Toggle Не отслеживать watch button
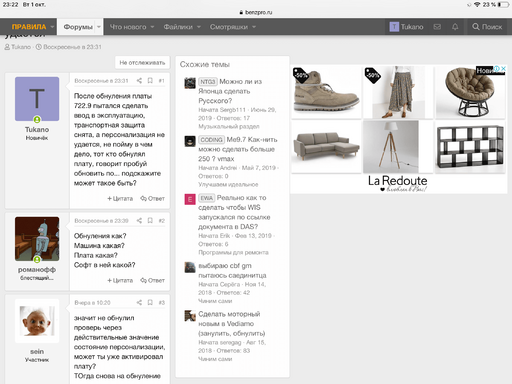 coord(142,62)
